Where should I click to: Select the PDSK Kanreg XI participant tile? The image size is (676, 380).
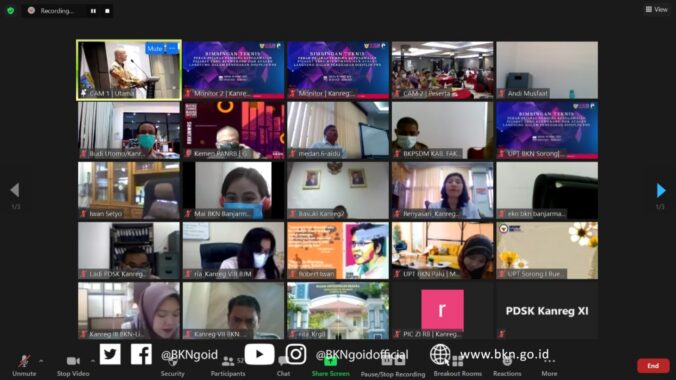tap(547, 311)
